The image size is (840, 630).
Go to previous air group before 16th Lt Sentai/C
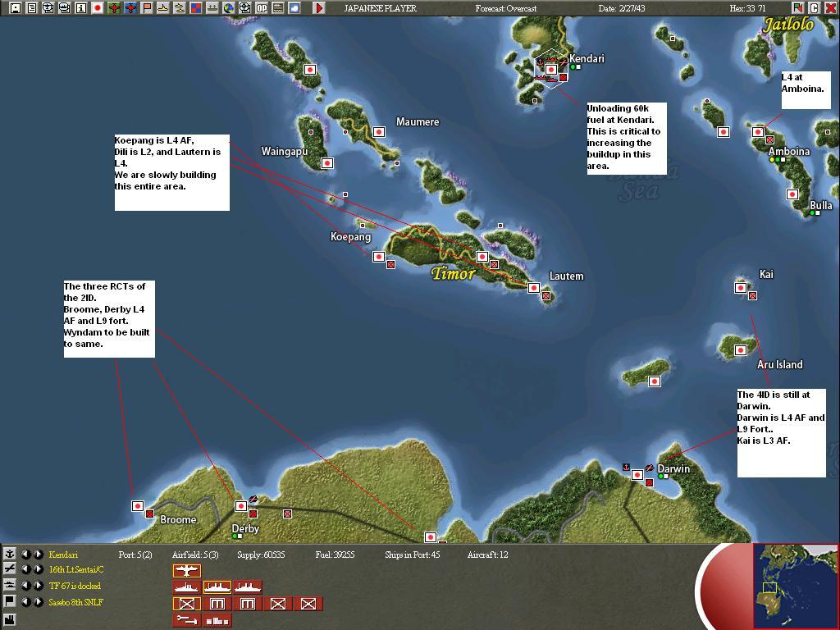25,569
